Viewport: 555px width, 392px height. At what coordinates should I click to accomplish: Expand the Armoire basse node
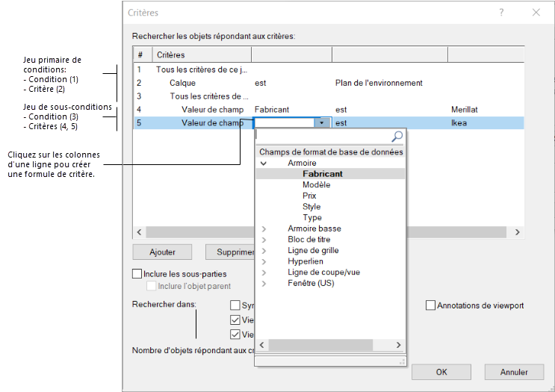[264, 228]
